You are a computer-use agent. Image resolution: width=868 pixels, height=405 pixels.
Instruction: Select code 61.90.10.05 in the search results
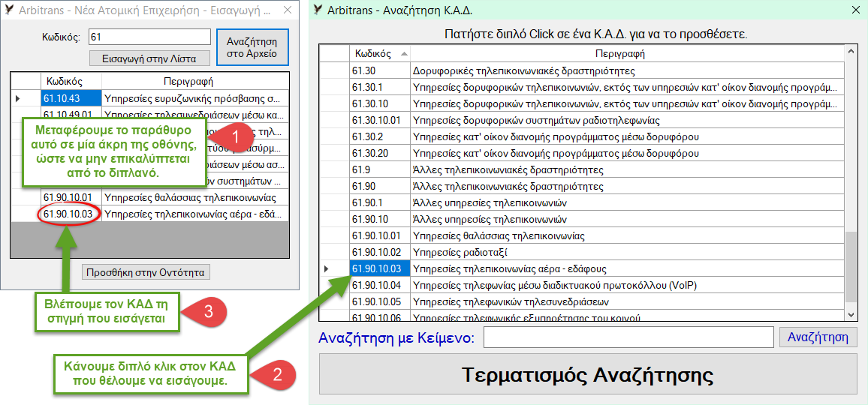(380, 302)
